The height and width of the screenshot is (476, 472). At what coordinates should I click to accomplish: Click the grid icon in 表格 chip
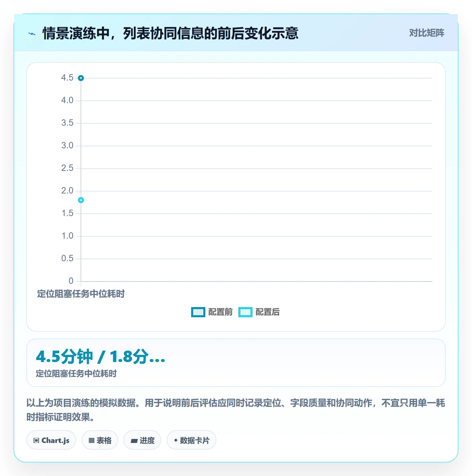pos(91,440)
